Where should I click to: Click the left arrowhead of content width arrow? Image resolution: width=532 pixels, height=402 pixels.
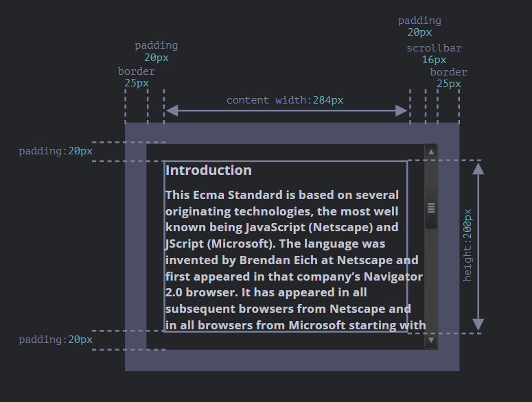[172, 110]
